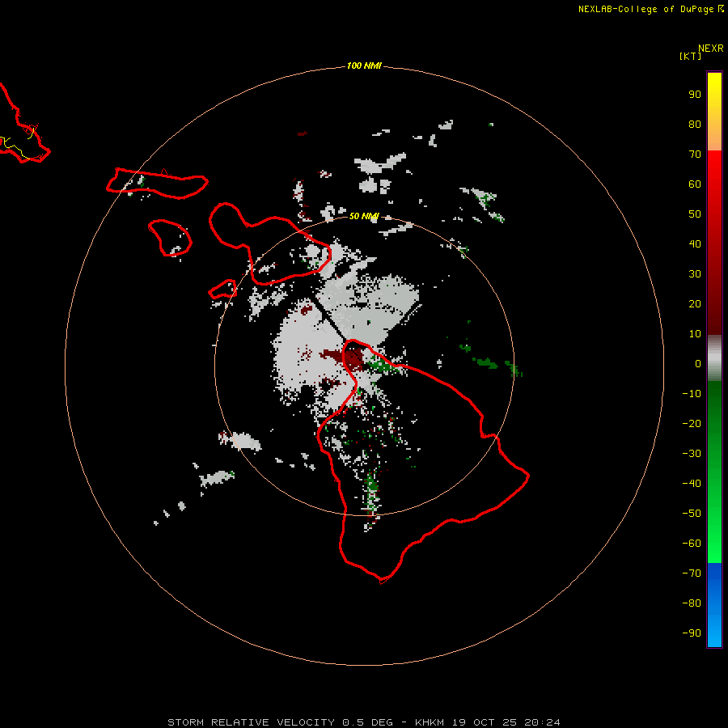The width and height of the screenshot is (728, 728).
Task: Click the positive 50 knot scale label
Action: 695,214
